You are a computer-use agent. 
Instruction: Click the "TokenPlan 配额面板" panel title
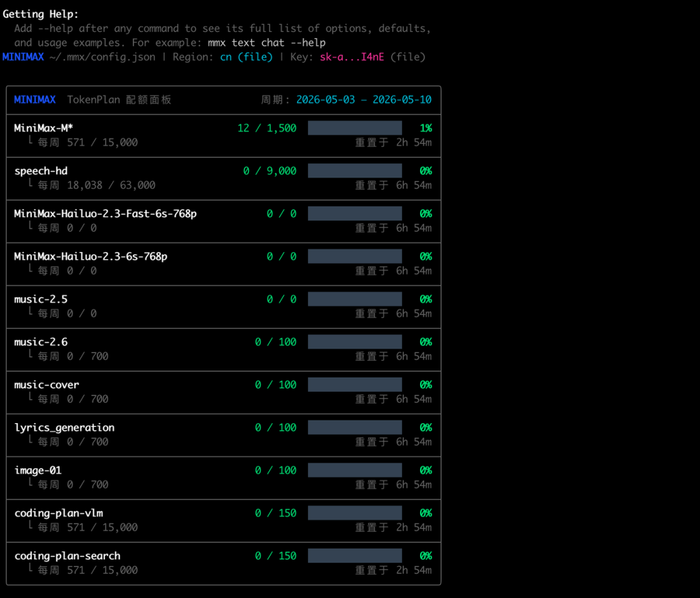click(119, 100)
